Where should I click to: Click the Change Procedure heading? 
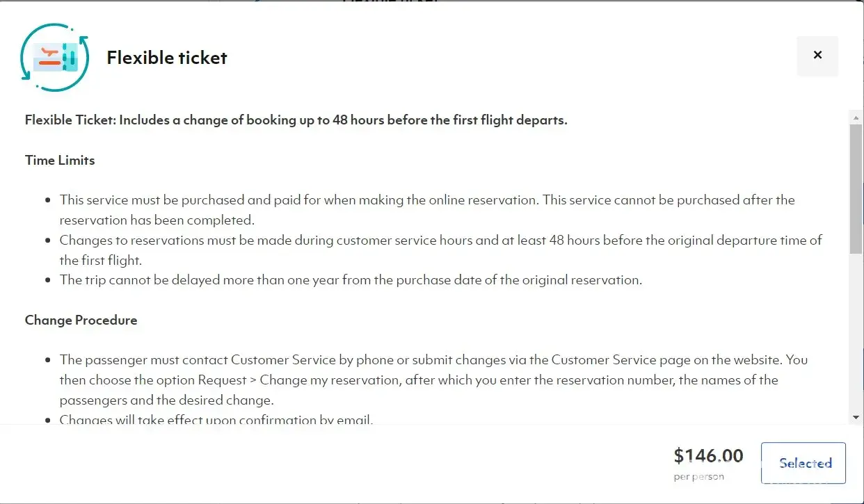[x=81, y=320]
